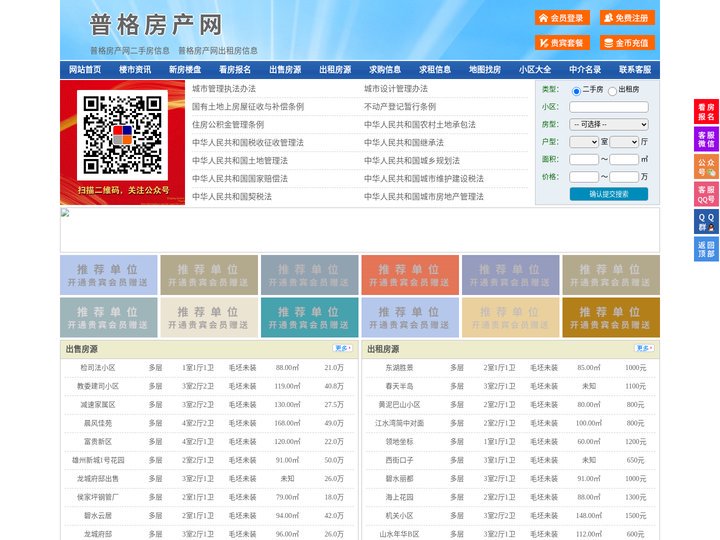720x540 pixels.
Task: Open the 小区大全 navigation item
Action: tap(535, 70)
